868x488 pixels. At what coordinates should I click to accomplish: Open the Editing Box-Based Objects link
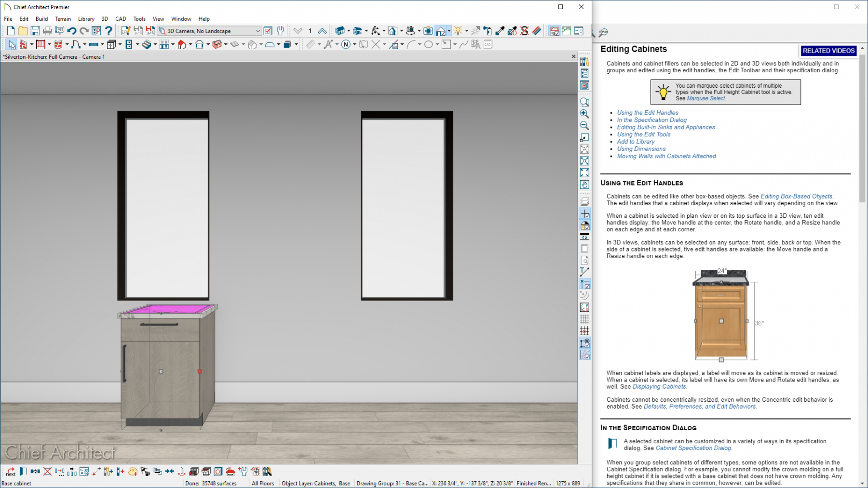pos(796,196)
